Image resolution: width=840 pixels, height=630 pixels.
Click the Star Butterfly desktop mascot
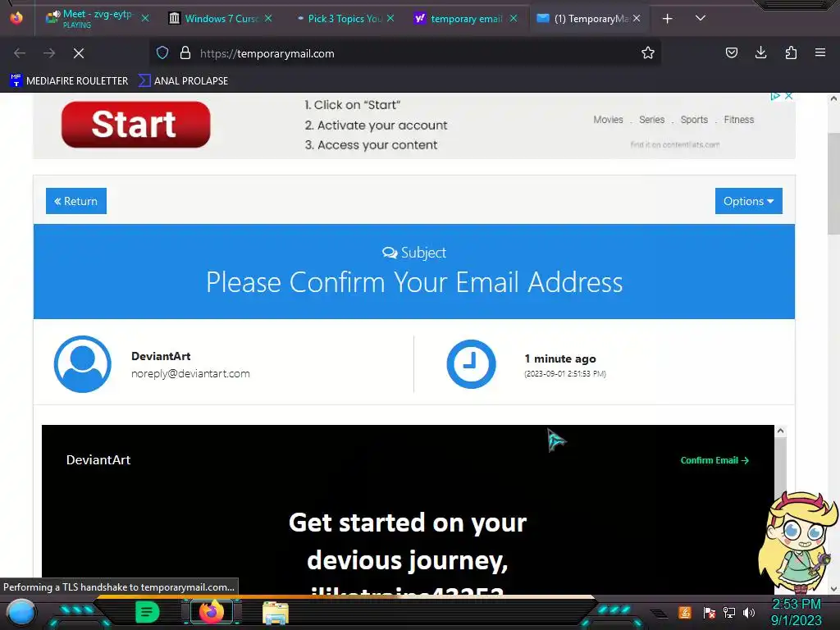coord(797,543)
